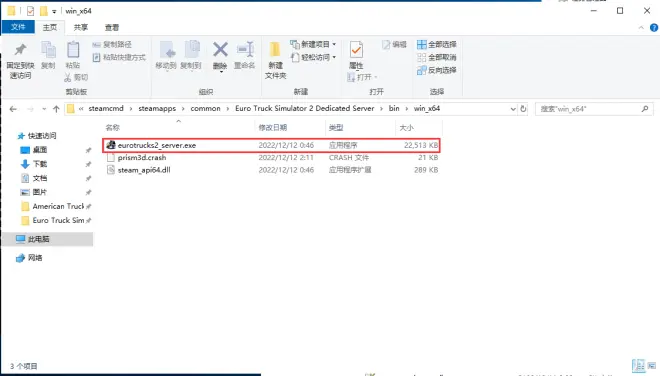Refresh the folder view
Image resolution: width=660 pixels, height=376 pixels.
click(523, 109)
